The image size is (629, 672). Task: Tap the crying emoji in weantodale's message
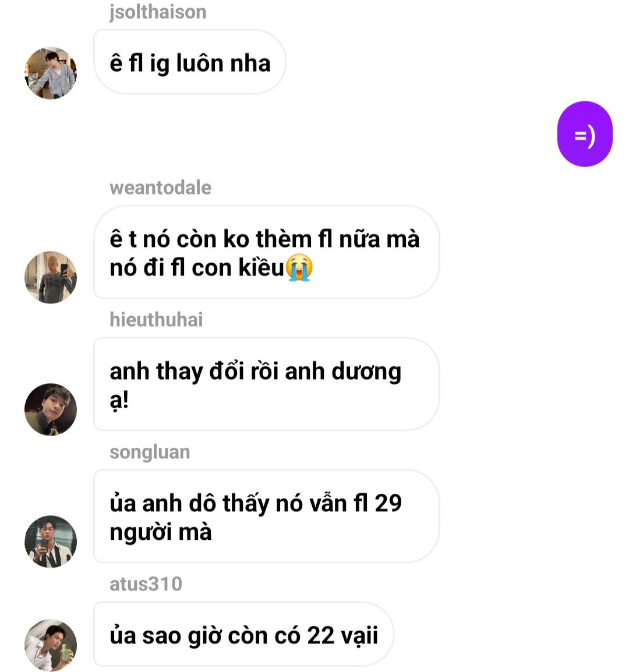pyautogui.click(x=299, y=267)
